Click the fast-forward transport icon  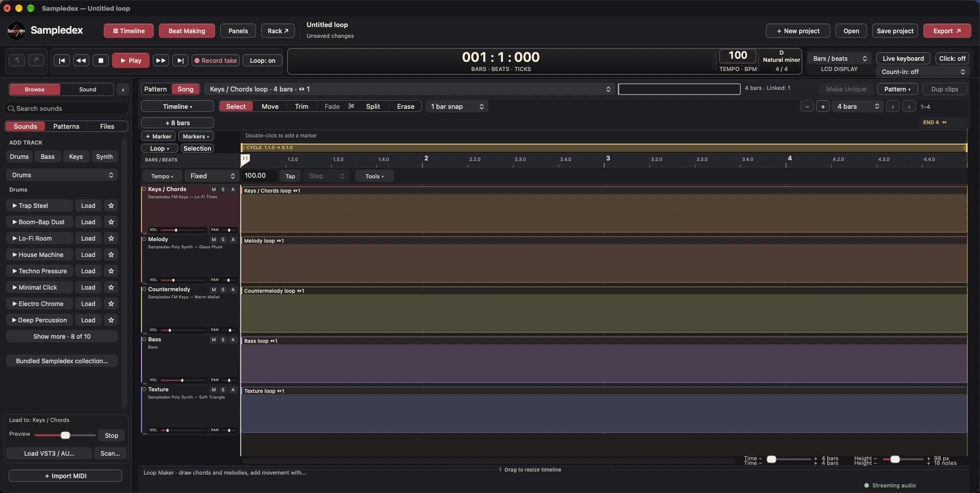click(x=160, y=60)
